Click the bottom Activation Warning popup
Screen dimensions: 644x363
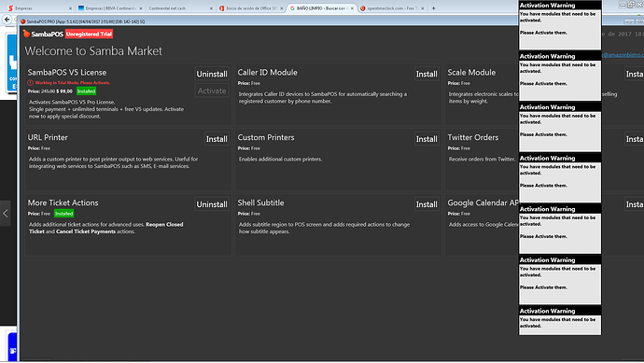pos(560,321)
